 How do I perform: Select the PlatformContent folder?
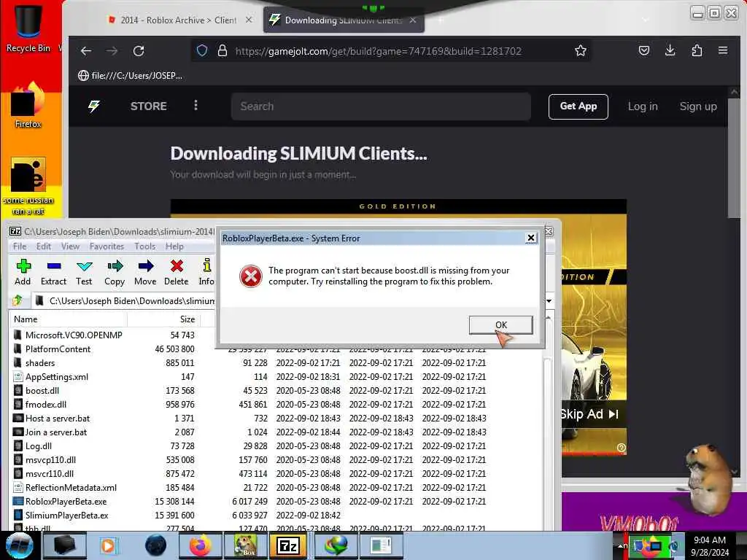point(58,349)
